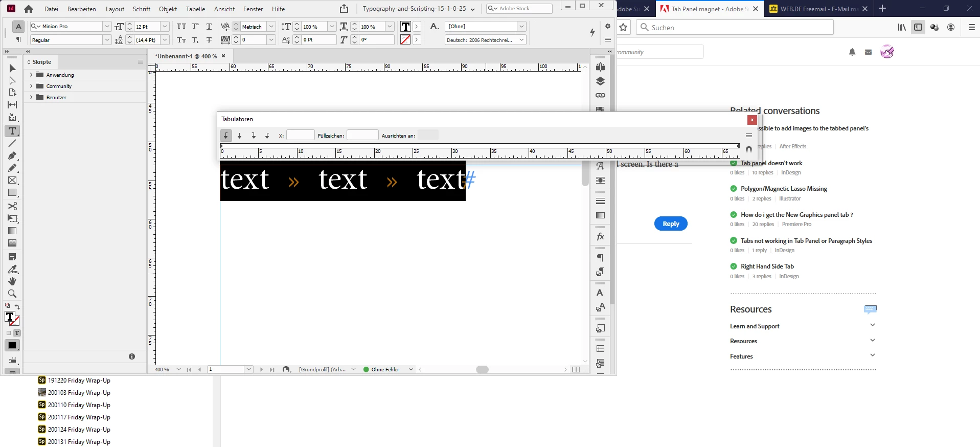Select the Page tool

[x=12, y=93]
